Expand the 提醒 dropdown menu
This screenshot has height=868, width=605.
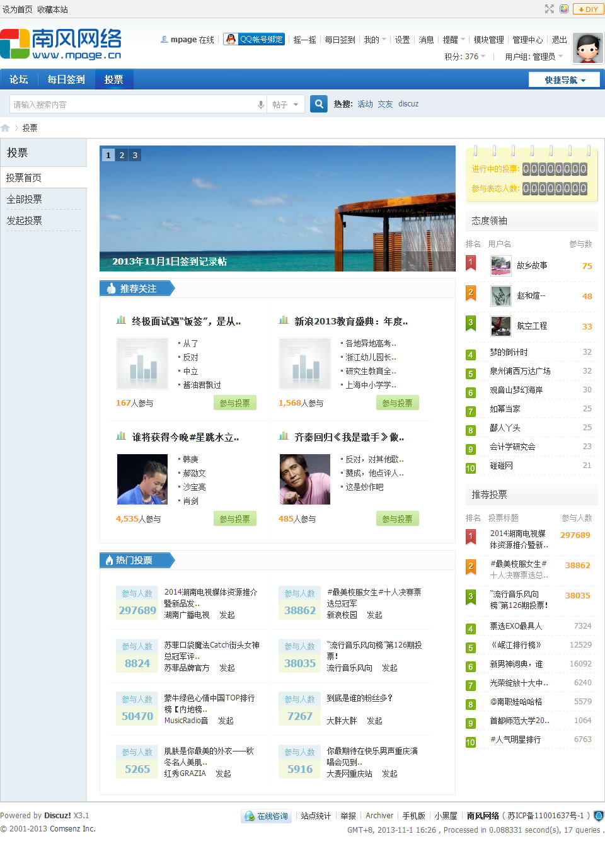(454, 40)
